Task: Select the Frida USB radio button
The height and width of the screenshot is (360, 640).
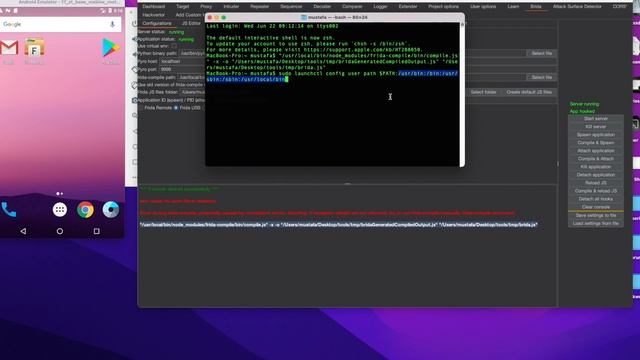Action: point(176,108)
